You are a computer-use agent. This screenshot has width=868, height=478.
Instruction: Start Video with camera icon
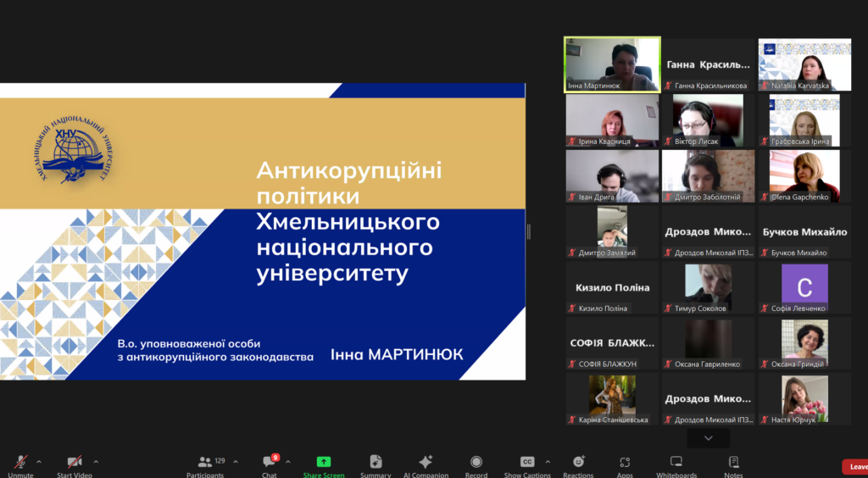coord(75,463)
